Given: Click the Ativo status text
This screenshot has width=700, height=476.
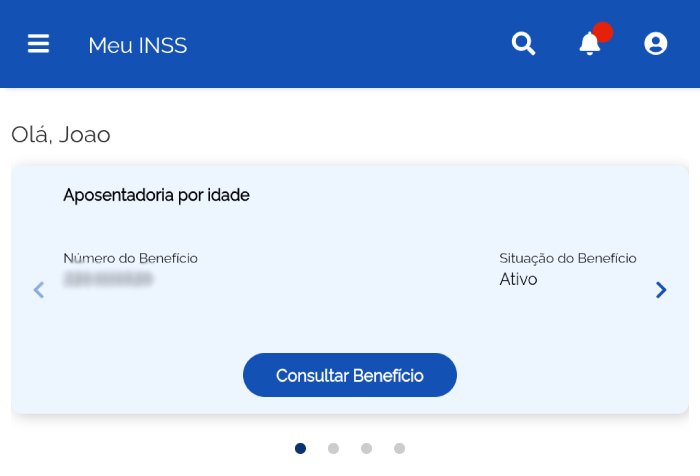Looking at the screenshot, I should 518,280.
